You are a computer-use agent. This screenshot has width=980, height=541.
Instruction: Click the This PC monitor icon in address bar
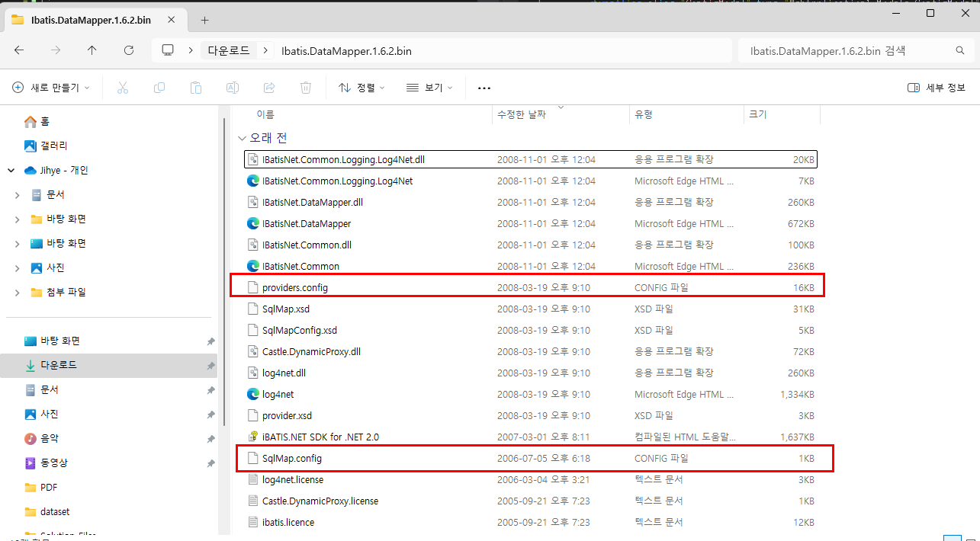coord(168,50)
